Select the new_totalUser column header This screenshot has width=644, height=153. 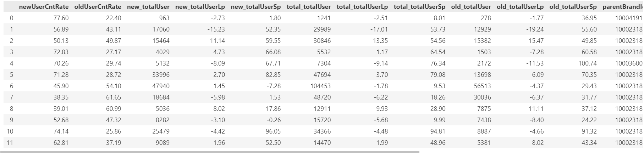pos(148,7)
